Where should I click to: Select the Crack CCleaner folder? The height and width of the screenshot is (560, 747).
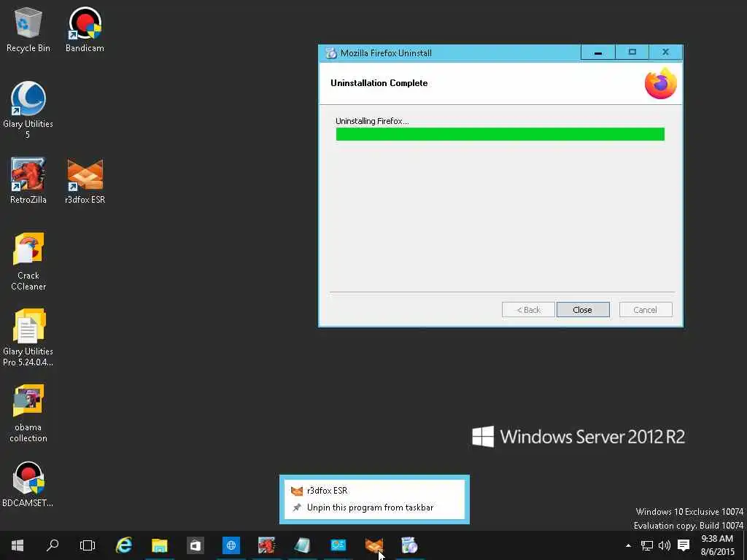pos(28,262)
